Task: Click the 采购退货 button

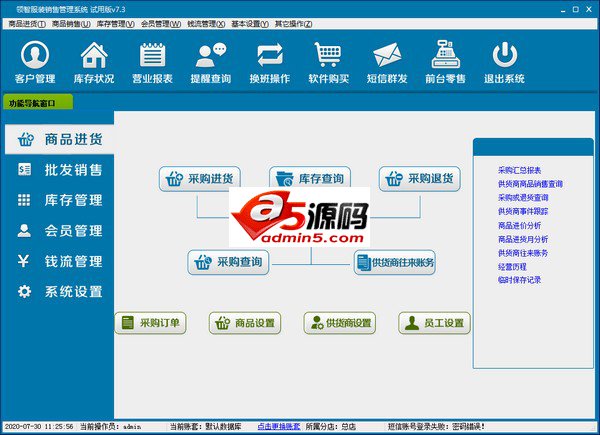Action: click(420, 179)
